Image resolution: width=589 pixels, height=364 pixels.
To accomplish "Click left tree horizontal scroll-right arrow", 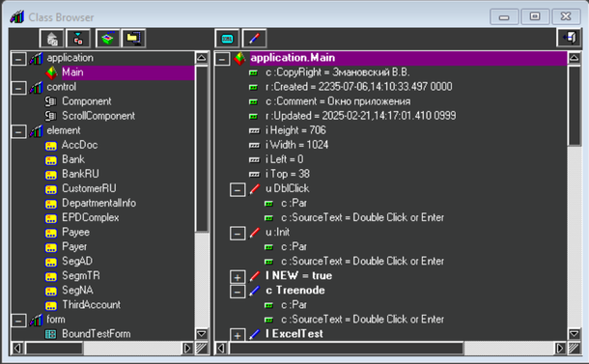I will coord(186,349).
